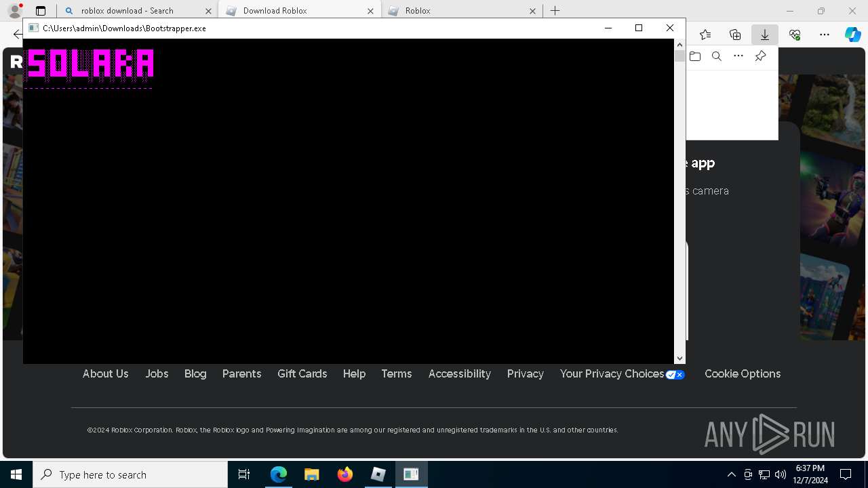Open the Edge profile avatar icon
Image resolution: width=868 pixels, height=488 pixels.
click(x=15, y=11)
